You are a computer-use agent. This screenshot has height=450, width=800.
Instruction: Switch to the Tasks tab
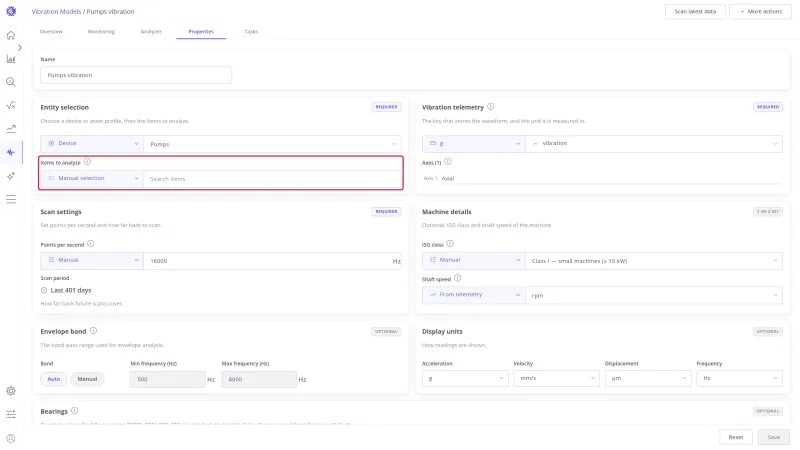click(251, 32)
